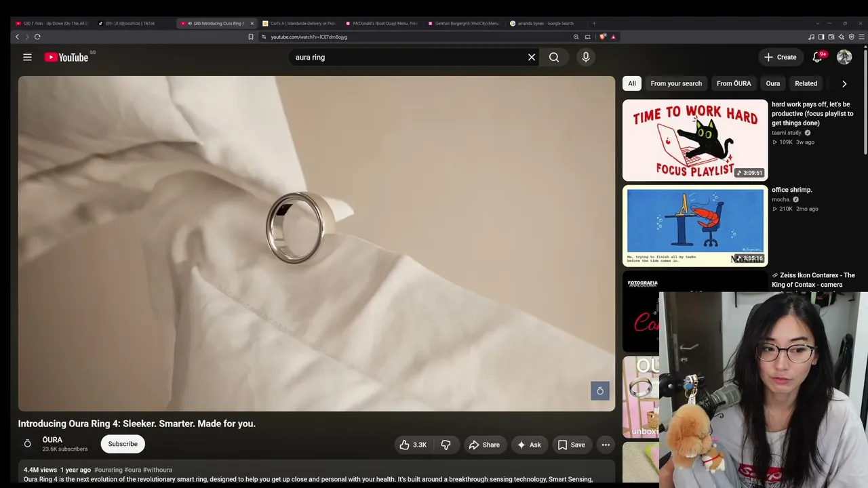
Task: Click the Create button
Action: [781, 58]
